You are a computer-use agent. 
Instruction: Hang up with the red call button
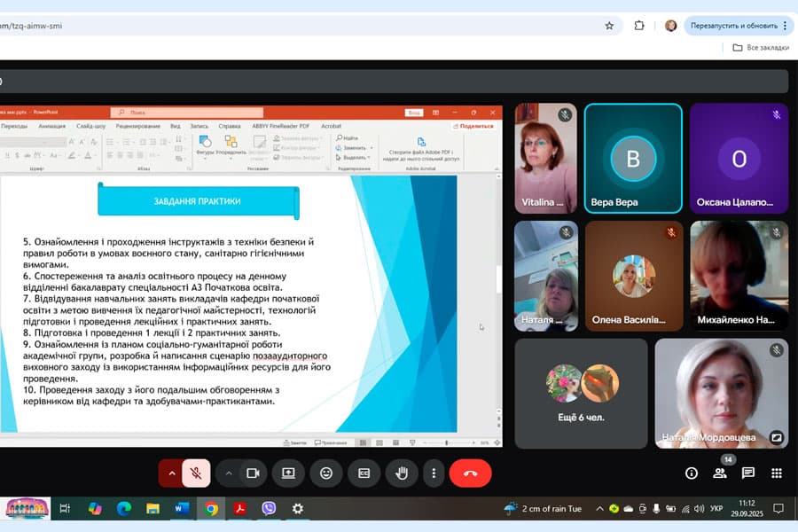click(470, 473)
